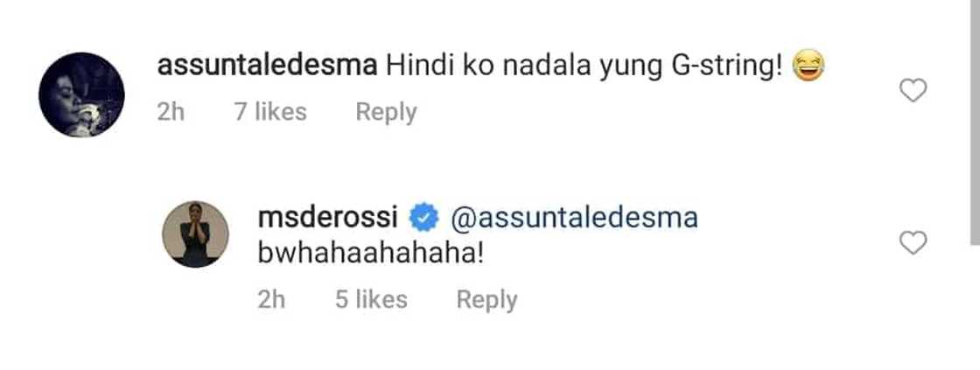Image resolution: width=980 pixels, height=370 pixels.
Task: Click the scrollbar track below the thumb
Action: 974,306
